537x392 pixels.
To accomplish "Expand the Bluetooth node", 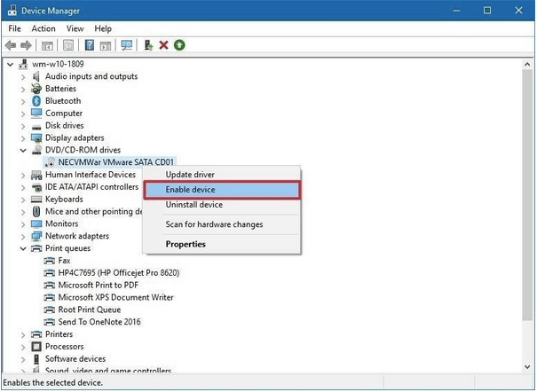I will 23,102.
